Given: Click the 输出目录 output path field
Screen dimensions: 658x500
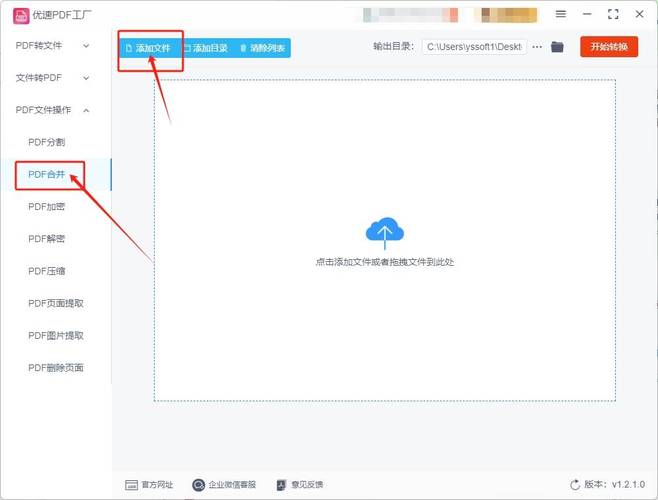Looking at the screenshot, I should coord(474,47).
